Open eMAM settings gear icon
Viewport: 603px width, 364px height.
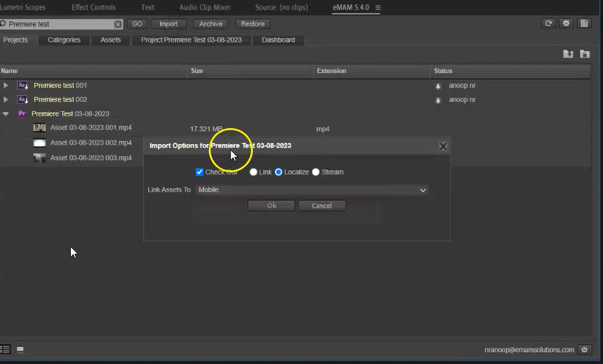[x=566, y=23]
